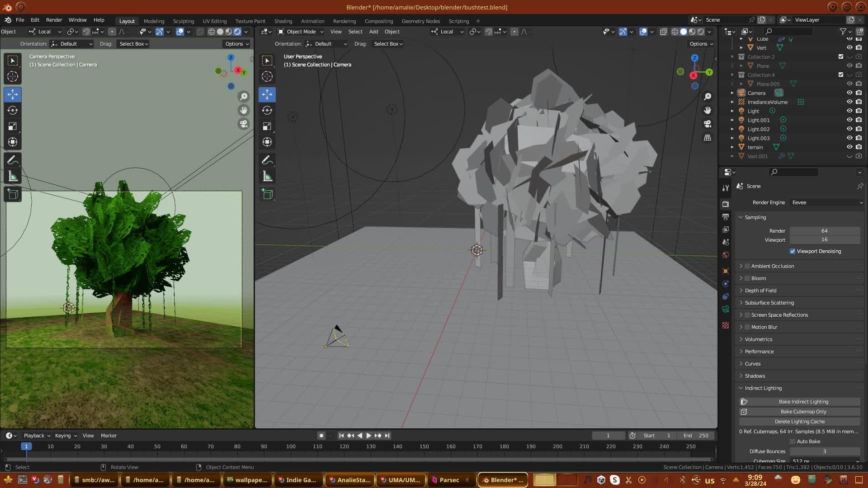The image size is (868, 488).
Task: Enable the Bloom checkbox
Action: [x=747, y=278]
